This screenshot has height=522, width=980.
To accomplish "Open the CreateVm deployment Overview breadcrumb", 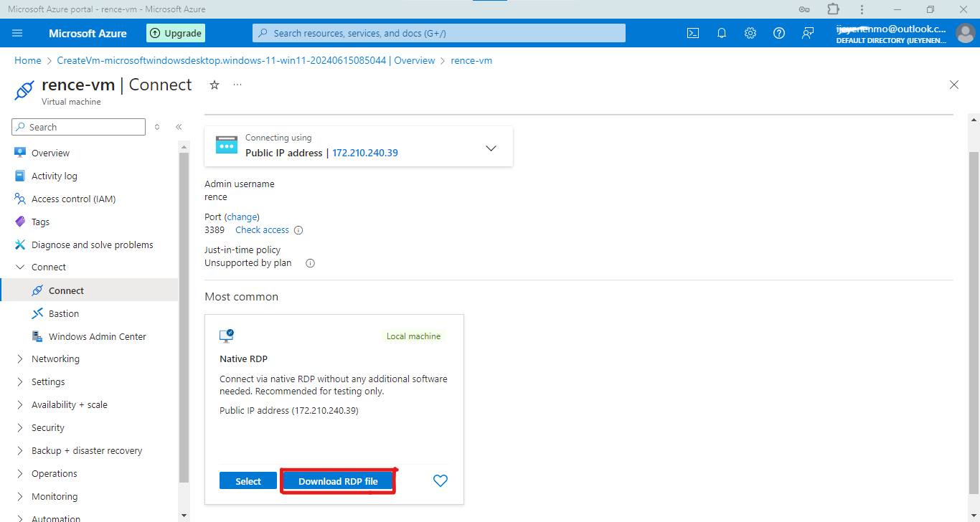I will point(246,61).
